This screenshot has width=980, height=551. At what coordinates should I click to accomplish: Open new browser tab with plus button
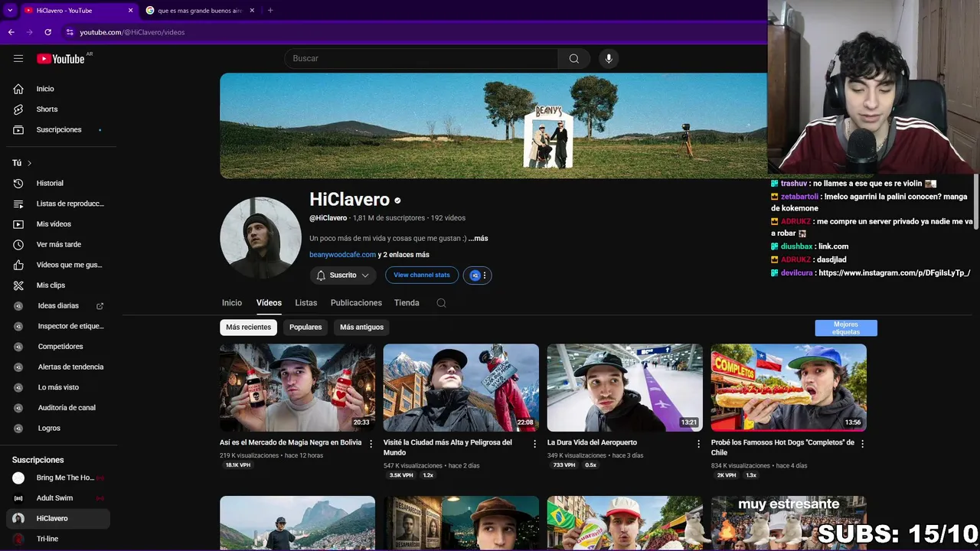(x=270, y=11)
